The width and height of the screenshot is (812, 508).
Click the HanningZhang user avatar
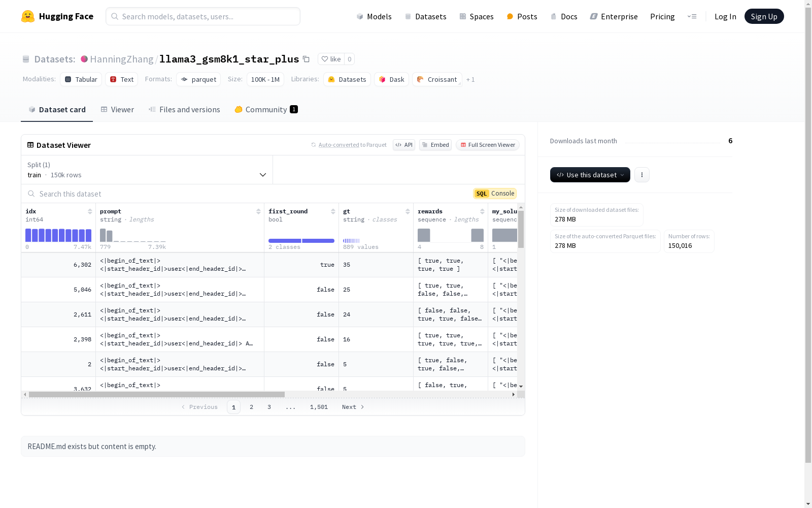(84, 59)
